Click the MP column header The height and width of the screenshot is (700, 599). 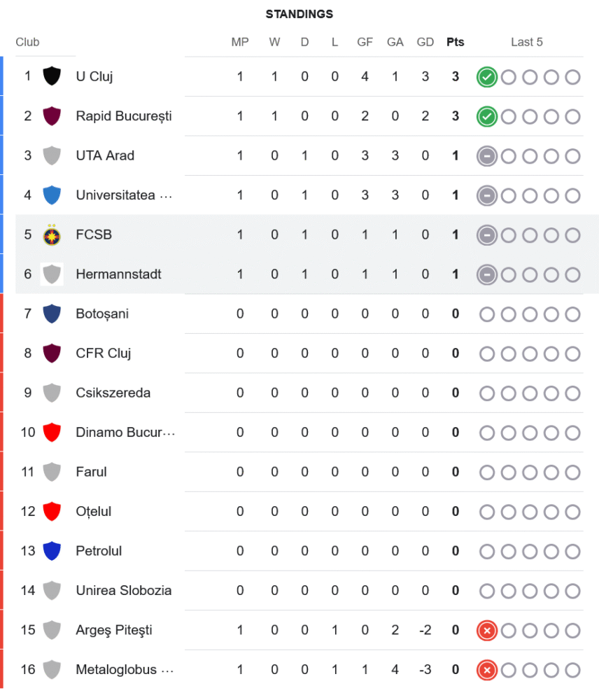pyautogui.click(x=240, y=42)
